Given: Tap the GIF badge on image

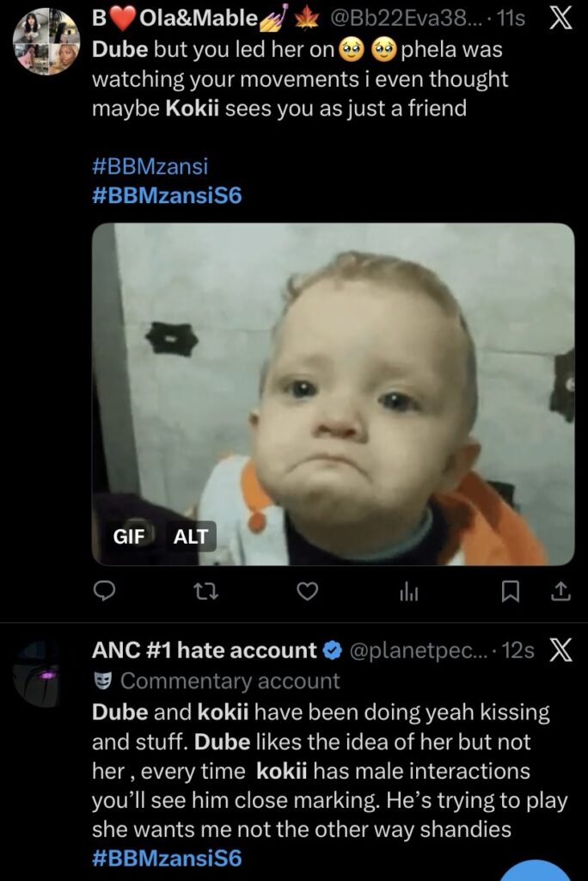Looking at the screenshot, I should coord(129,536).
